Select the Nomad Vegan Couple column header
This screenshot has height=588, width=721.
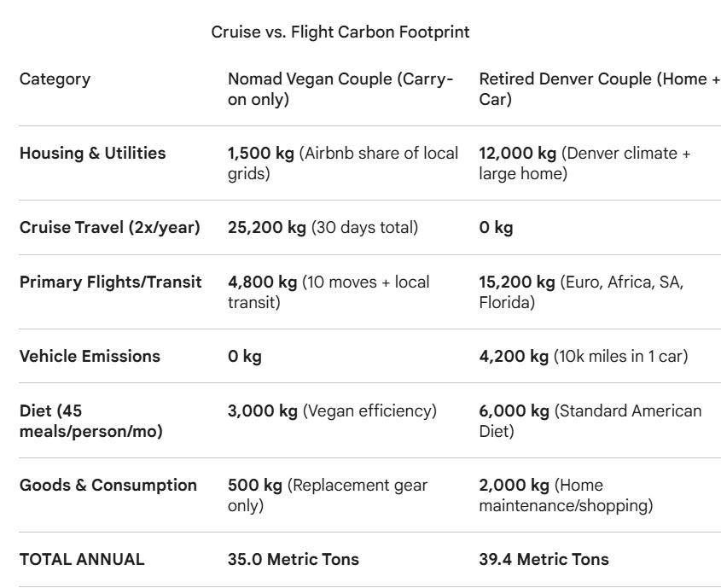click(340, 90)
